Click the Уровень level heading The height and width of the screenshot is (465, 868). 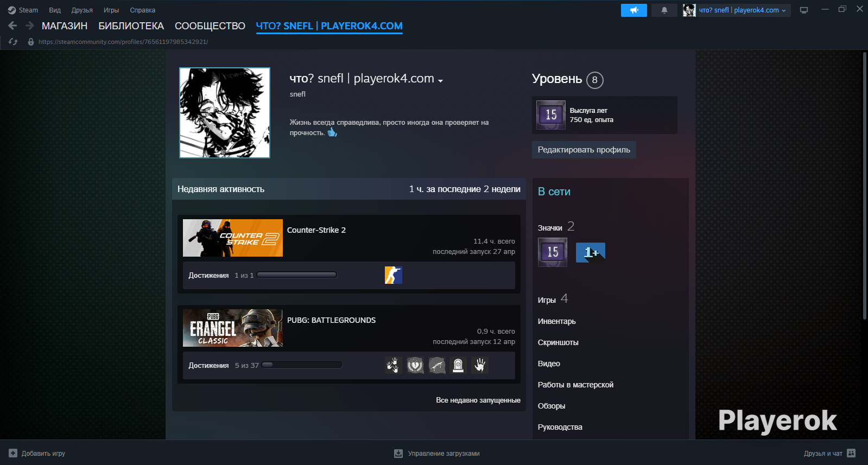[x=557, y=79]
